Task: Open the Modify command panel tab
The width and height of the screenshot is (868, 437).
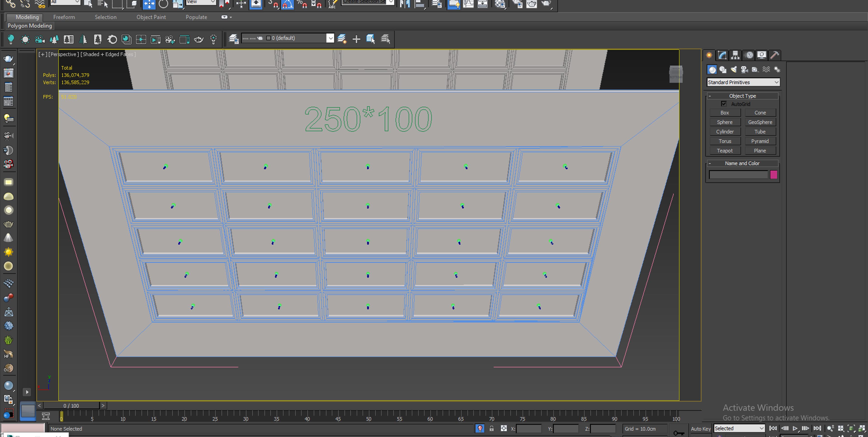Action: (x=722, y=55)
